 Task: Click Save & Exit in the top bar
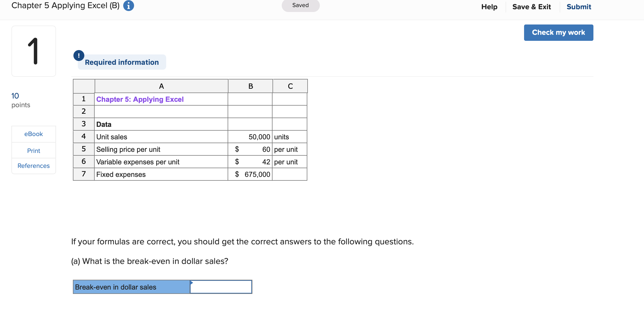pyautogui.click(x=531, y=7)
